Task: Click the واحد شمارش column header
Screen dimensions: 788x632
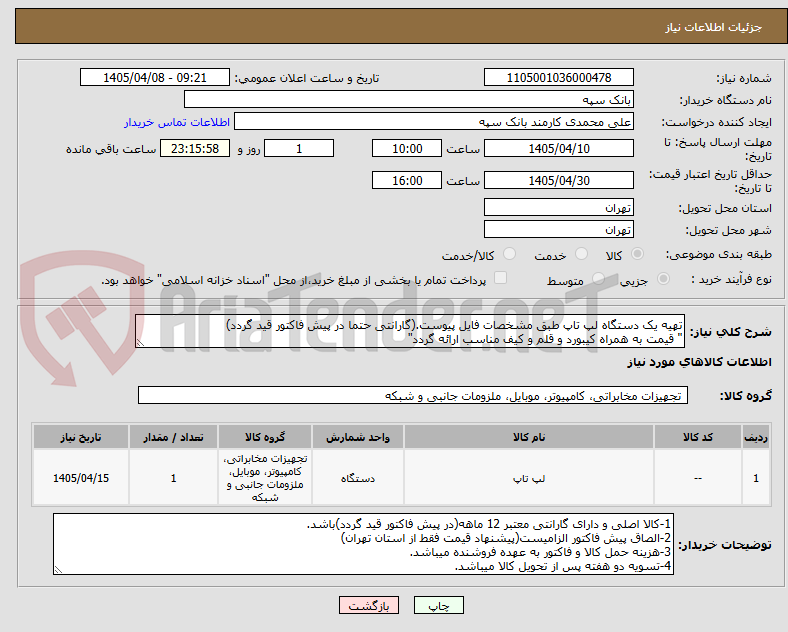Action: tap(358, 437)
